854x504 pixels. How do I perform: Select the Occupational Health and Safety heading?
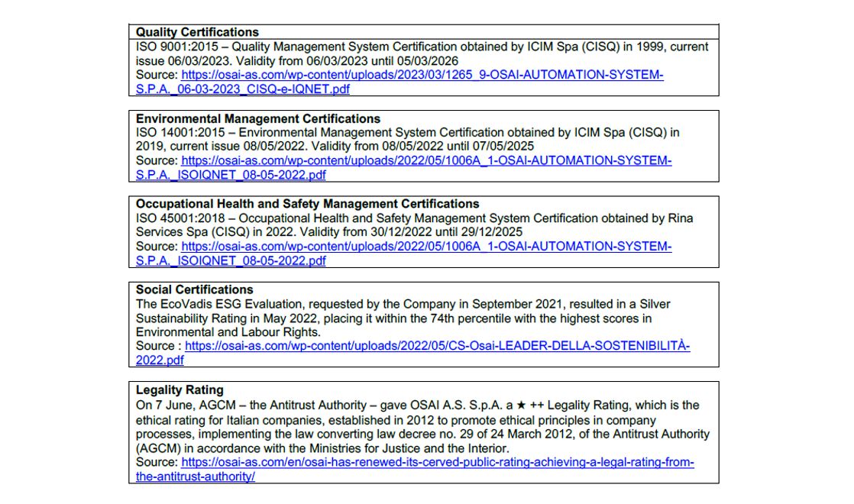pyautogui.click(x=307, y=204)
